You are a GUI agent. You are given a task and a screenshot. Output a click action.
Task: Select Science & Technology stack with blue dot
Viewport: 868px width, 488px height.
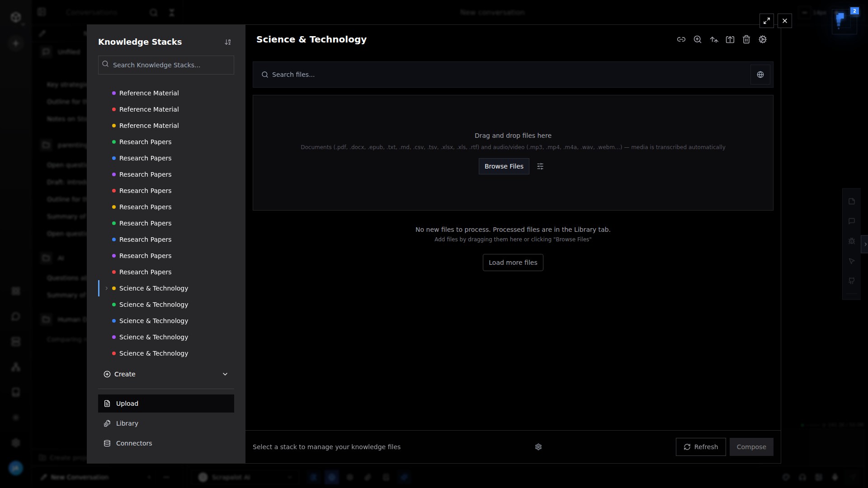166,321
